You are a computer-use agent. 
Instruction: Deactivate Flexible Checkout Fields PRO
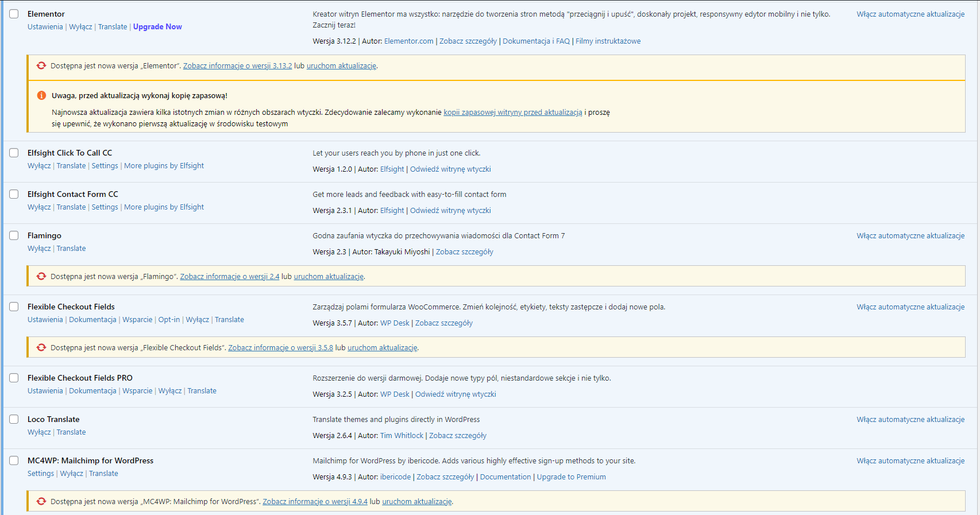click(170, 390)
